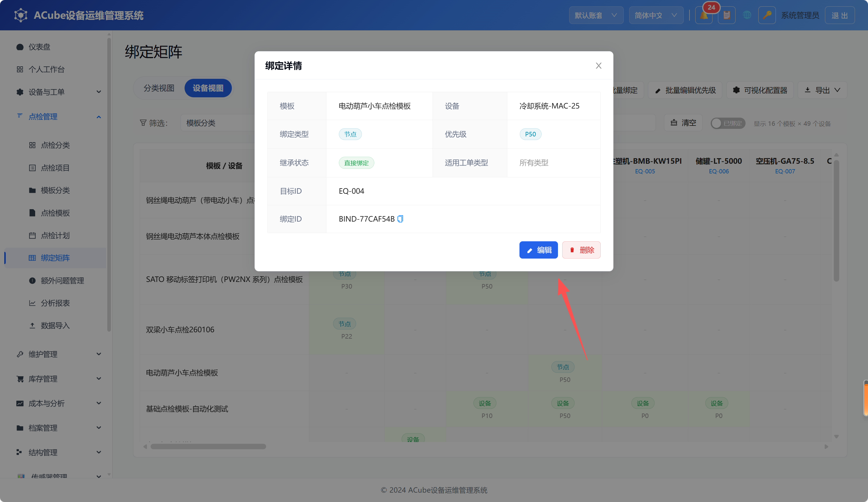Open 仪表盘 in sidebar

click(55, 47)
